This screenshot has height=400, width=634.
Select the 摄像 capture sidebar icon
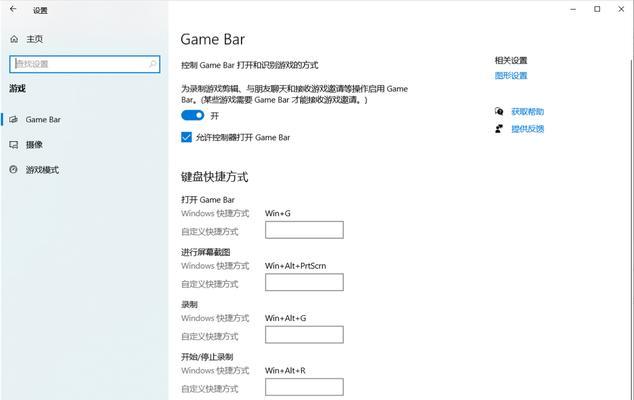pyautogui.click(x=13, y=144)
